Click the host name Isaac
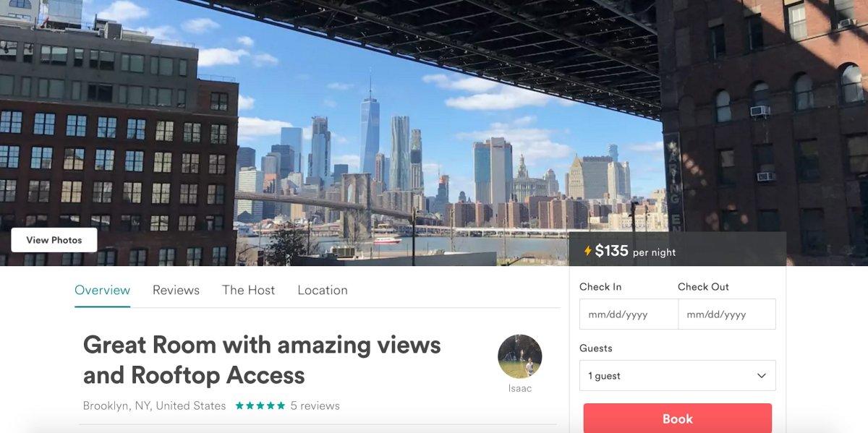868x433 pixels. click(x=519, y=388)
